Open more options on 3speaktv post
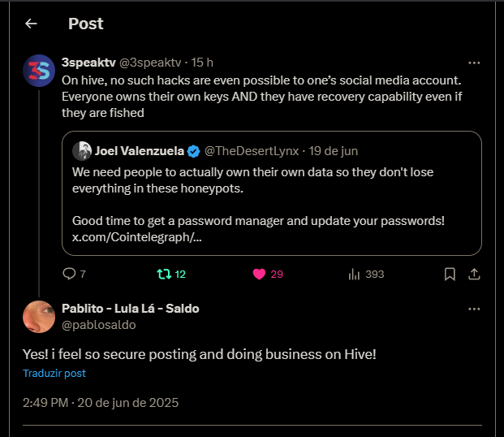 (474, 63)
